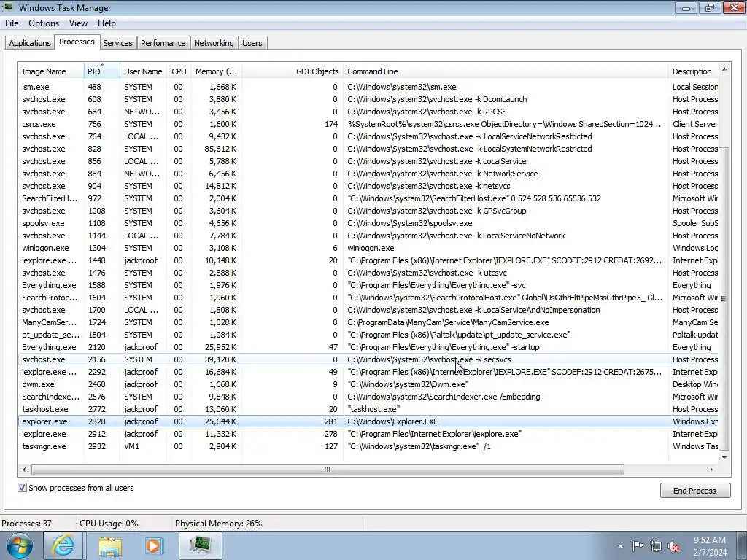Open the File menu
The image size is (747, 560).
(x=12, y=23)
